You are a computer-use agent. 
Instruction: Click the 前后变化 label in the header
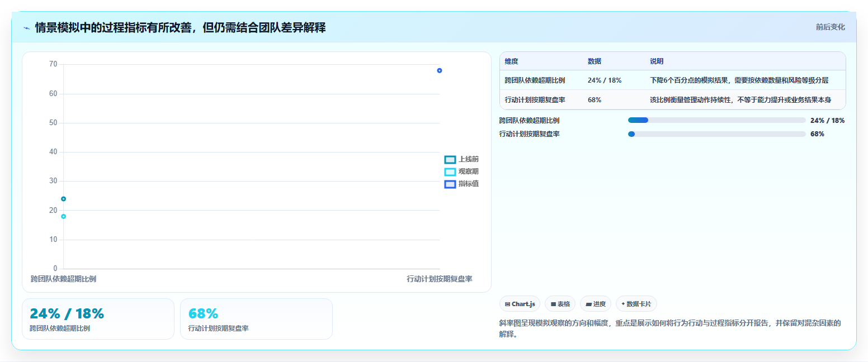point(831,27)
